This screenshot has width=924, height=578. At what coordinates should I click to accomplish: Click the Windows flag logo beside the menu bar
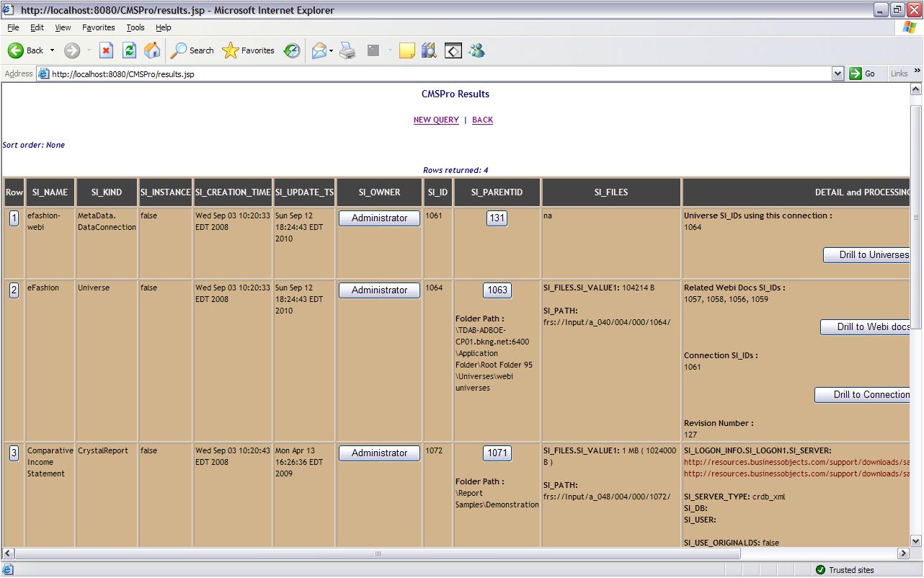click(909, 27)
